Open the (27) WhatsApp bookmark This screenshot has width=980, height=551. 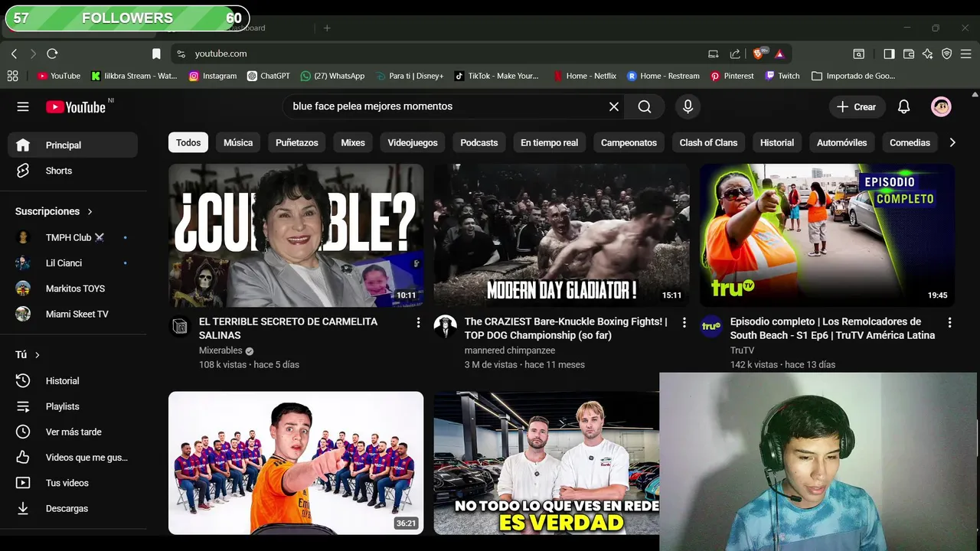(332, 76)
